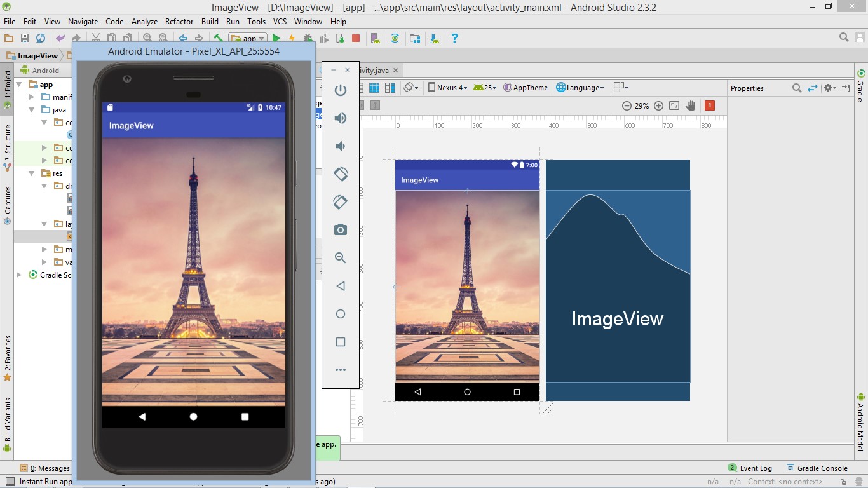The image size is (868, 488).
Task: Open the AVD Manager from the toolbar
Action: (376, 38)
